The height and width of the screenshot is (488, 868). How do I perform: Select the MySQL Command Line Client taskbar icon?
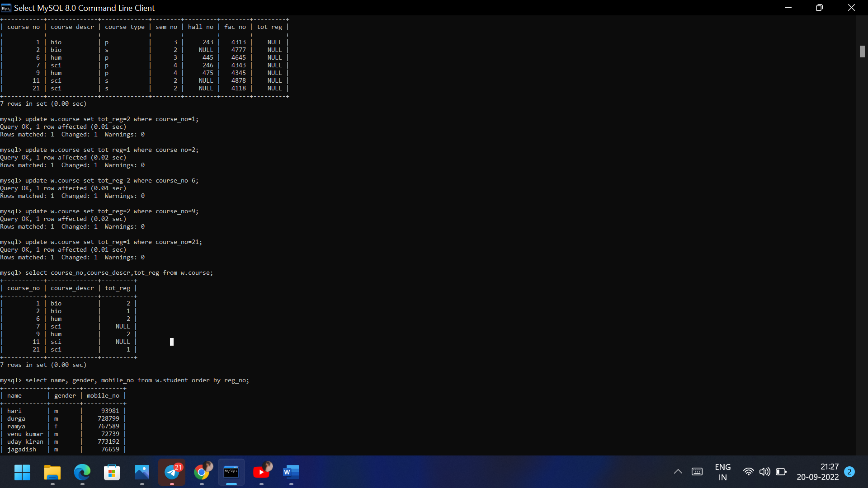231,473
